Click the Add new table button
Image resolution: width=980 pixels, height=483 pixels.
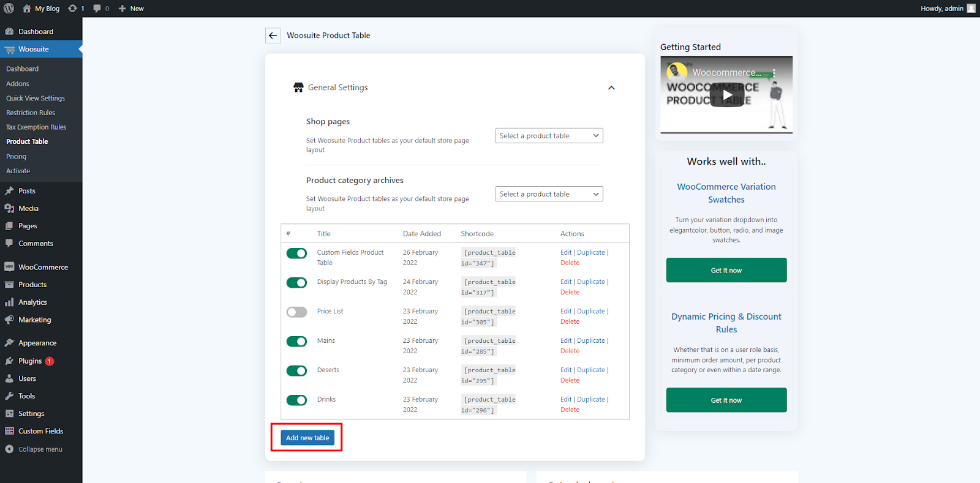click(x=307, y=438)
